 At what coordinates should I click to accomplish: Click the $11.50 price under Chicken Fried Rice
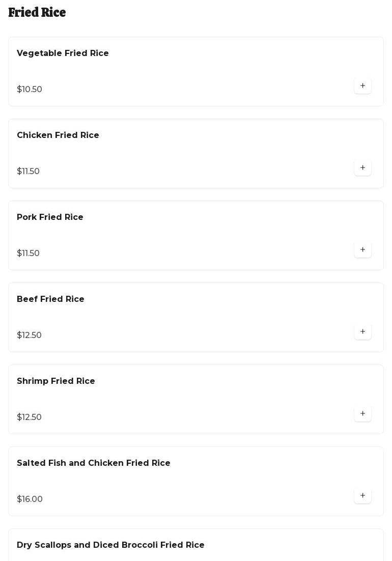click(28, 172)
